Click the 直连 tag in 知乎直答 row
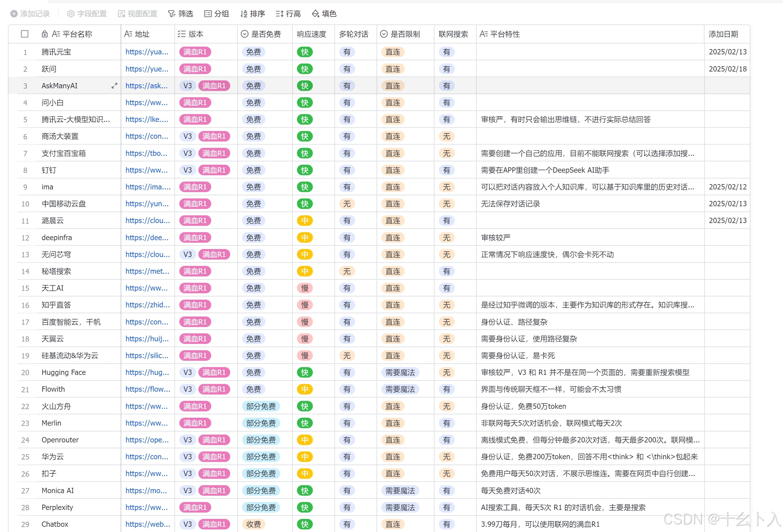This screenshot has height=532, width=783. pyautogui.click(x=393, y=305)
